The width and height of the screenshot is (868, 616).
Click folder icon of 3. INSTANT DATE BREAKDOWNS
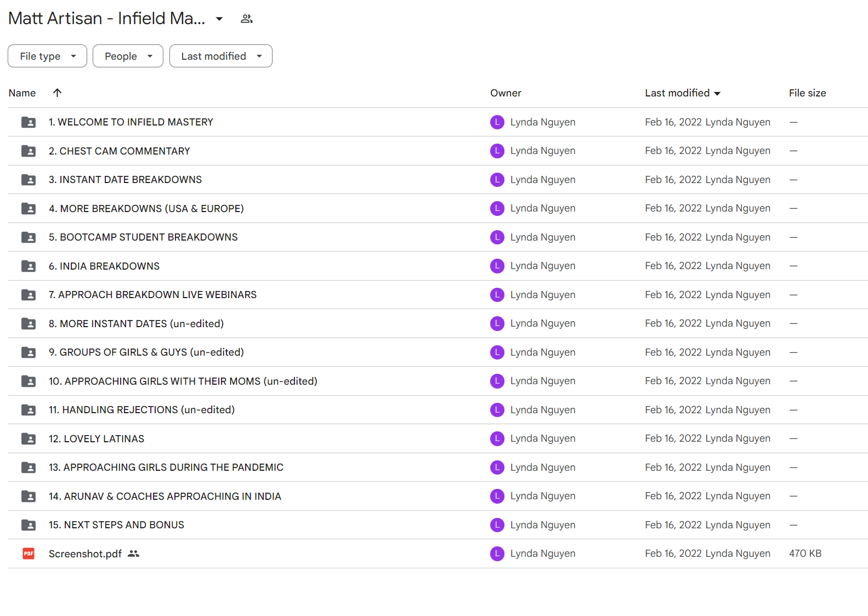29,180
